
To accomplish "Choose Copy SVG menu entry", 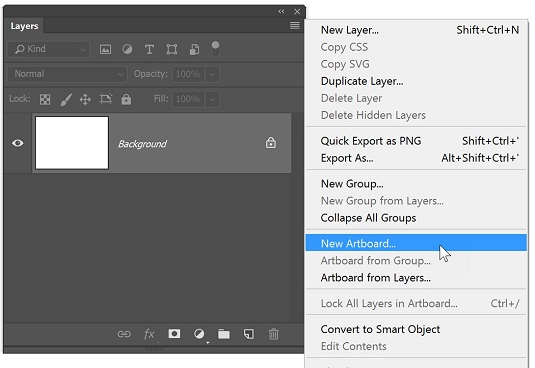I will (x=416, y=64).
